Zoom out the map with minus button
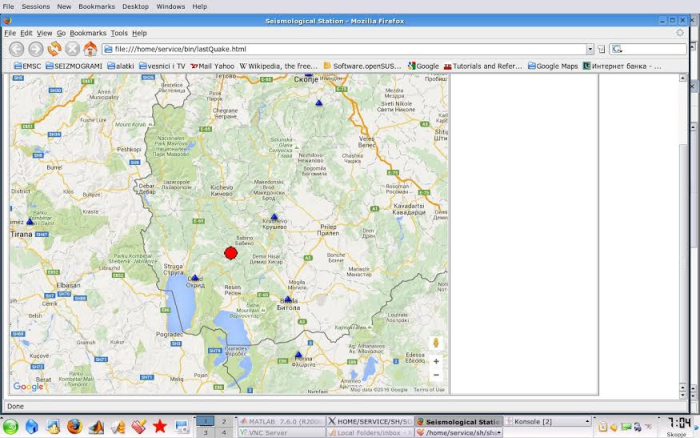700x438 pixels. click(436, 375)
